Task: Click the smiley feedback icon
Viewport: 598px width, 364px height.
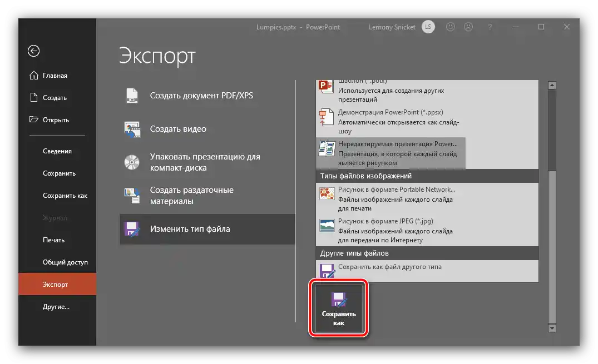Action: (x=451, y=27)
